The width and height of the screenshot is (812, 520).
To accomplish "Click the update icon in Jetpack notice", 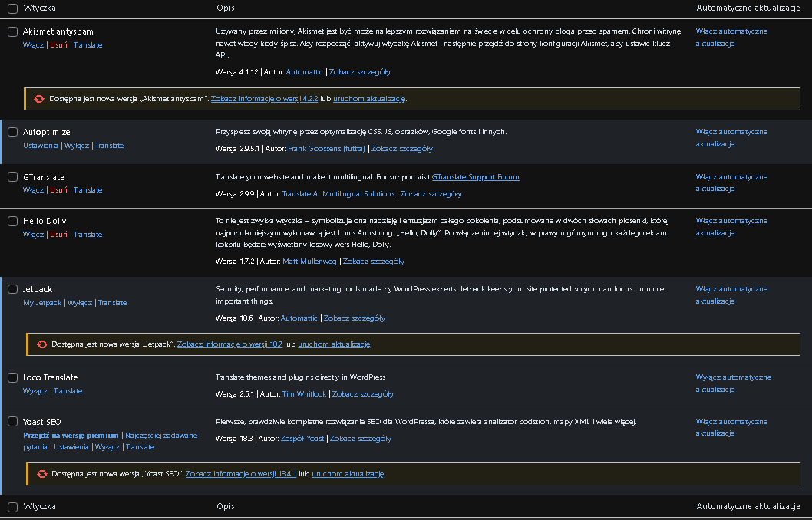I will [42, 344].
